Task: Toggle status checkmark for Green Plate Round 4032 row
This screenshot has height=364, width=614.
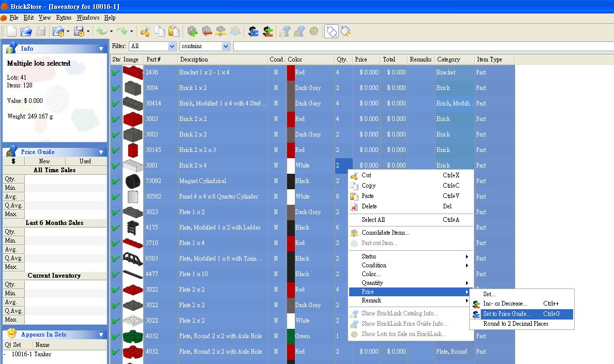Action: (116, 337)
